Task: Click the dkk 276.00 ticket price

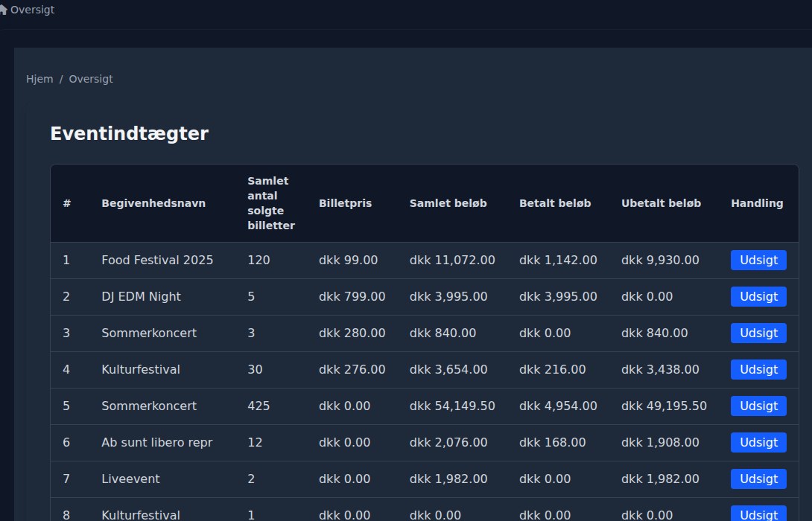Action: 352,370
